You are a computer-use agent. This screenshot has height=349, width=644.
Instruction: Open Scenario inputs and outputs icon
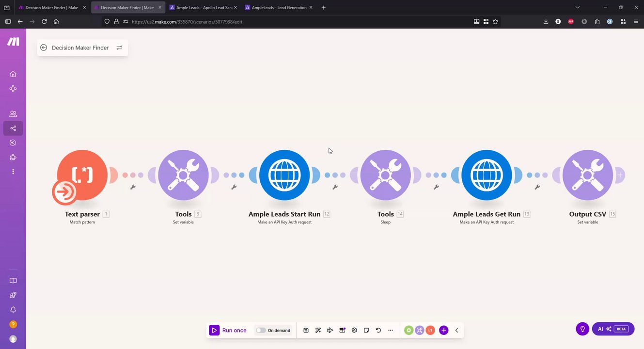pyautogui.click(x=342, y=330)
